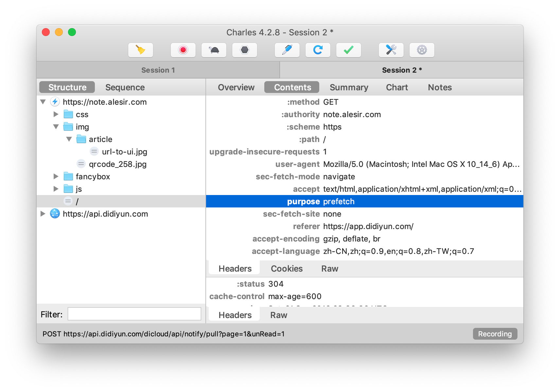This screenshot has width=560, height=392.
Task: Select the Structure view
Action: [x=67, y=87]
